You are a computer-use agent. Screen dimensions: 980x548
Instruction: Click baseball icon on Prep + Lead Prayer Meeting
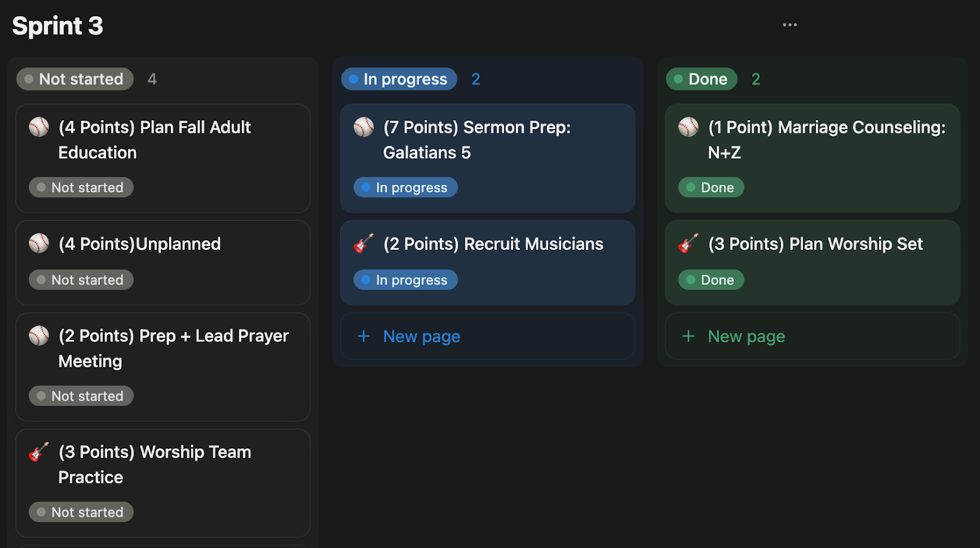39,336
